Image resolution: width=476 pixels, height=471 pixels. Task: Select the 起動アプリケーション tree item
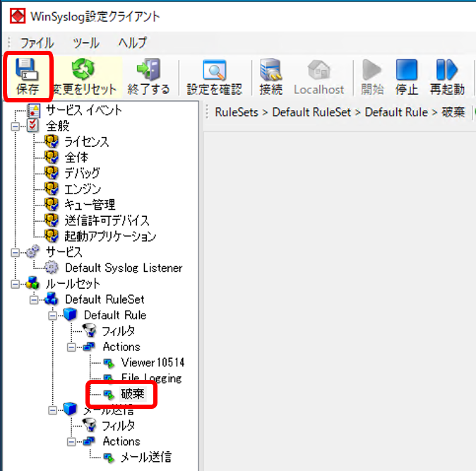110,237
